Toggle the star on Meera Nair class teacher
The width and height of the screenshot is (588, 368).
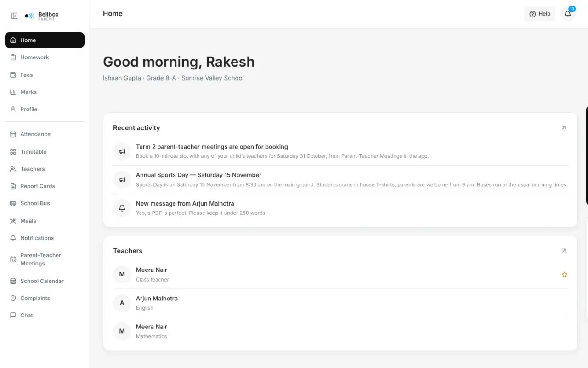click(565, 275)
